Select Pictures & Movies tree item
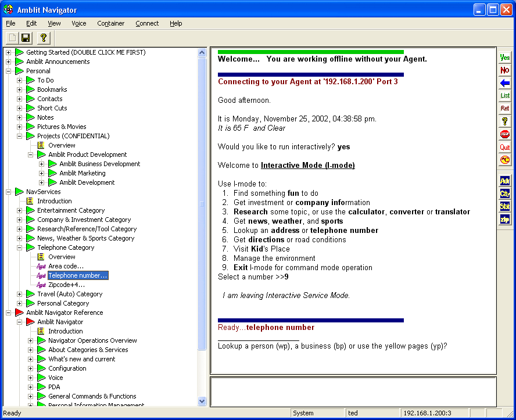 point(62,127)
